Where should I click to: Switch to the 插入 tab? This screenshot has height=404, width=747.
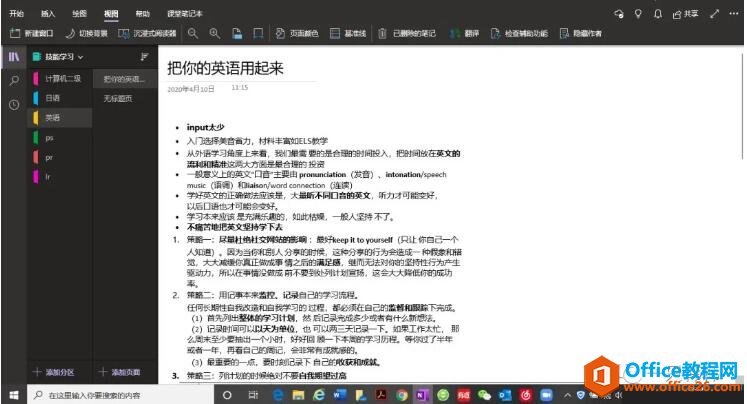click(x=48, y=13)
